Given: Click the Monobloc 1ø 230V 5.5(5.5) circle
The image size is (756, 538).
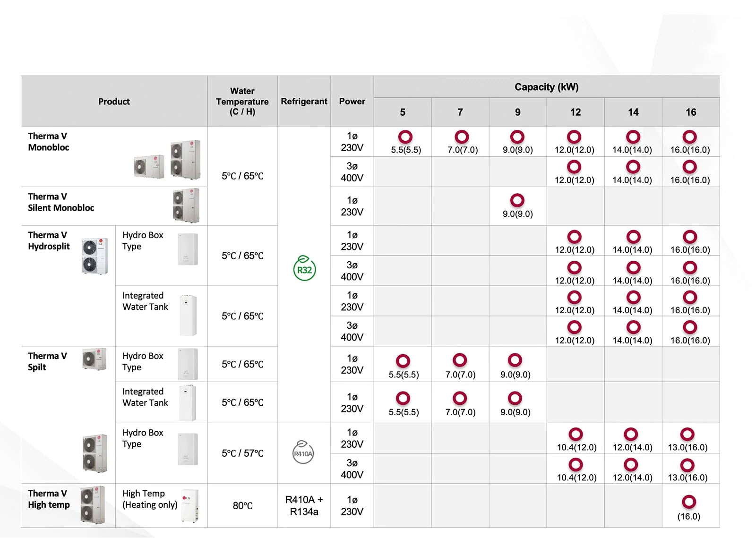Looking at the screenshot, I should 405,137.
